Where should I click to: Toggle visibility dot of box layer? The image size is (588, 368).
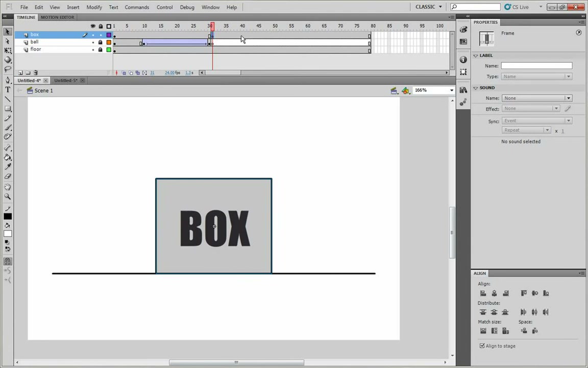pyautogui.click(x=93, y=35)
